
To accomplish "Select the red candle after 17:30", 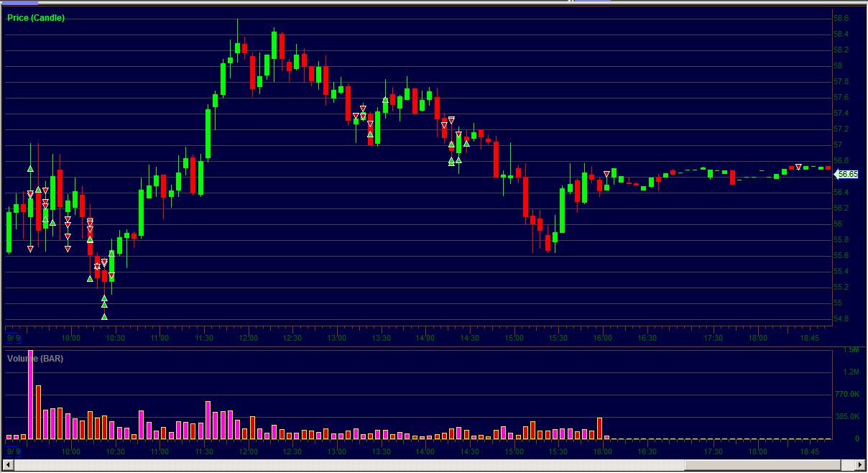I will [x=732, y=177].
